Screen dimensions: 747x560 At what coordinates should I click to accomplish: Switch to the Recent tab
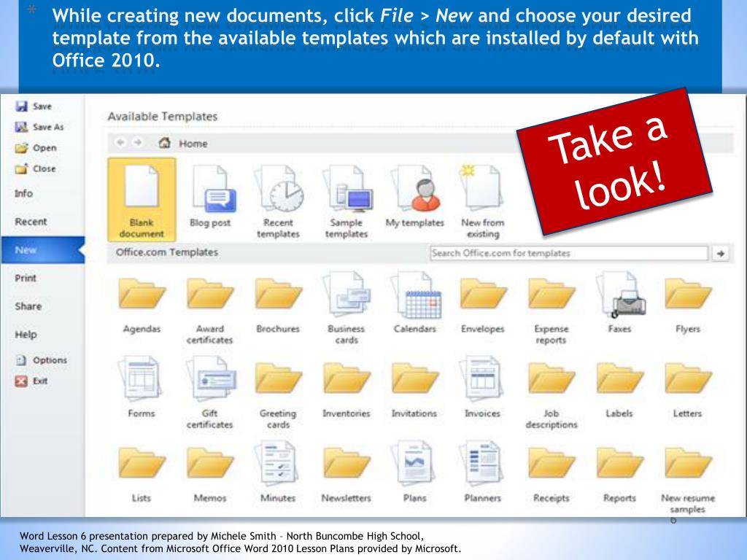click(31, 222)
